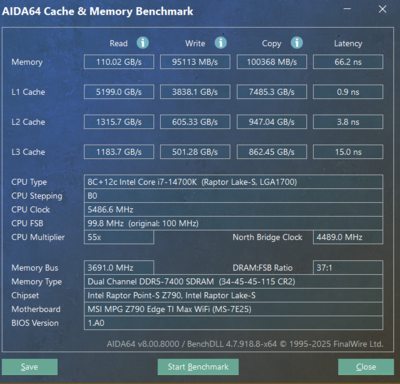Open the Copy info icon
The height and width of the screenshot is (384, 400).
pos(297,43)
